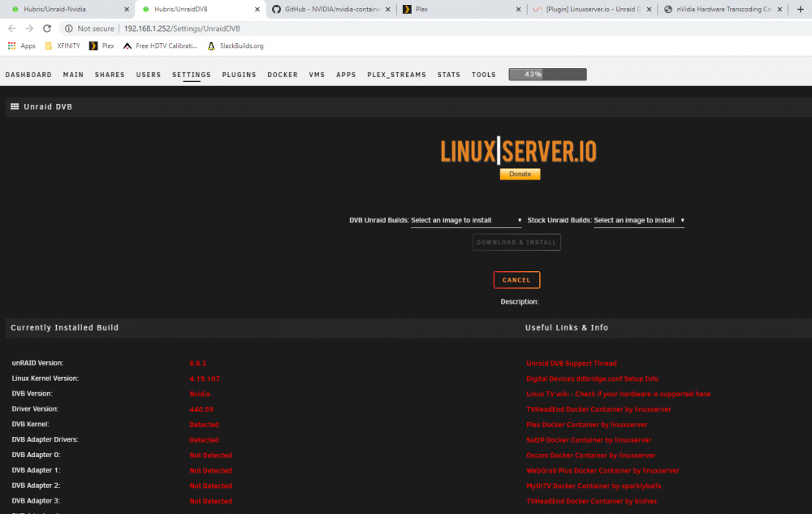
Task: Expand Stock Unraid Builds dropdown
Action: pos(639,221)
